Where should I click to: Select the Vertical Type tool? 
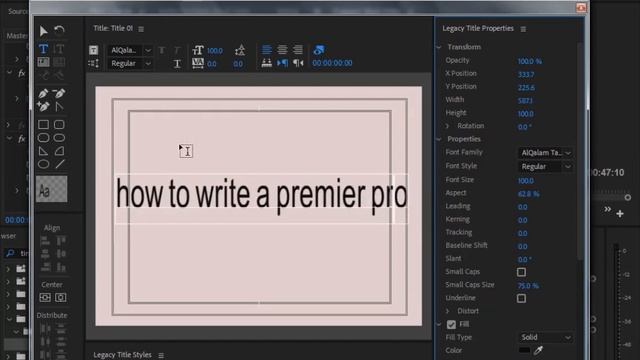(x=59, y=49)
